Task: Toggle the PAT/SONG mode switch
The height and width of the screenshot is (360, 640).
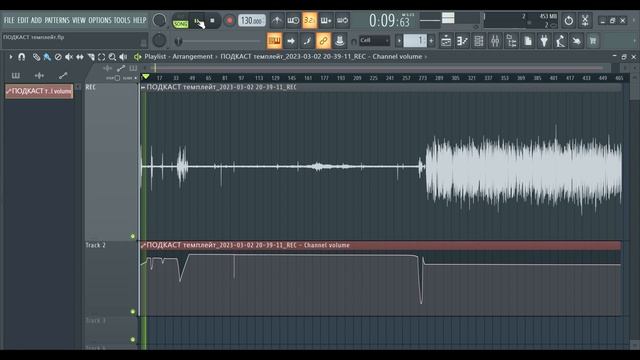Action: click(180, 21)
